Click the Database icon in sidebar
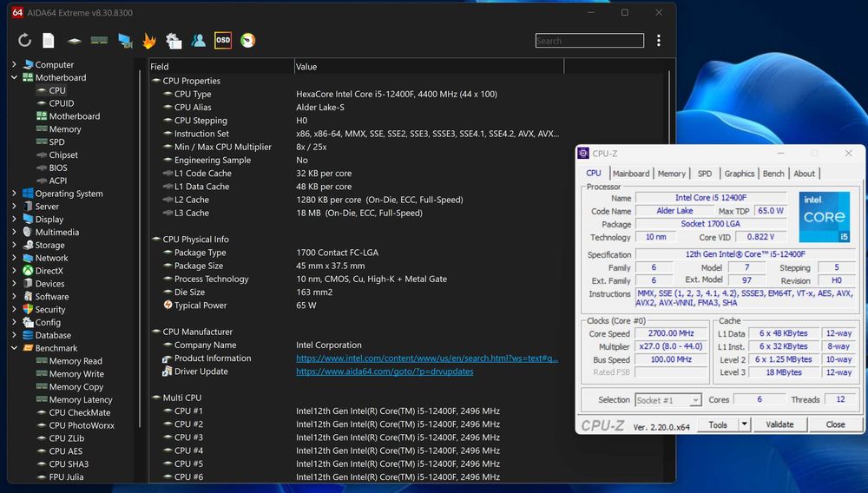The image size is (868, 493). coord(28,335)
